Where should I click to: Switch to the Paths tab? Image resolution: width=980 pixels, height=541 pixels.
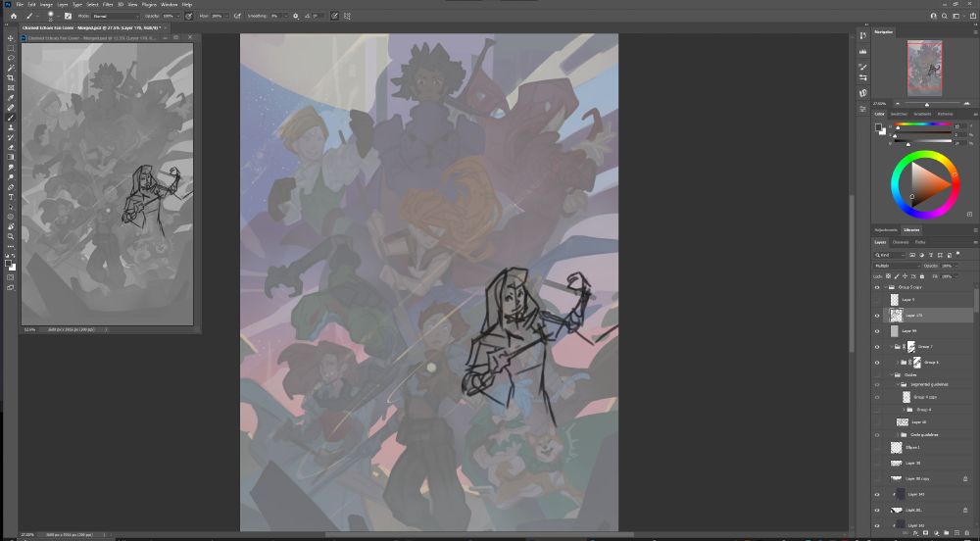click(x=920, y=242)
